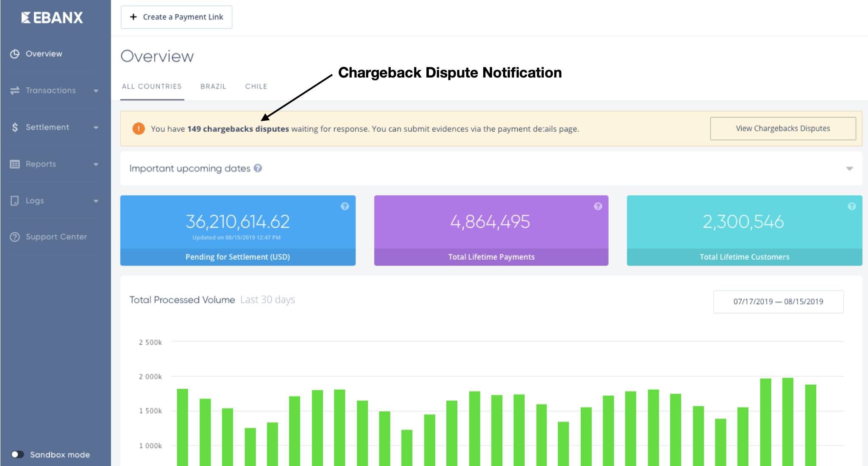Click the Transactions arrows icon

pos(15,90)
